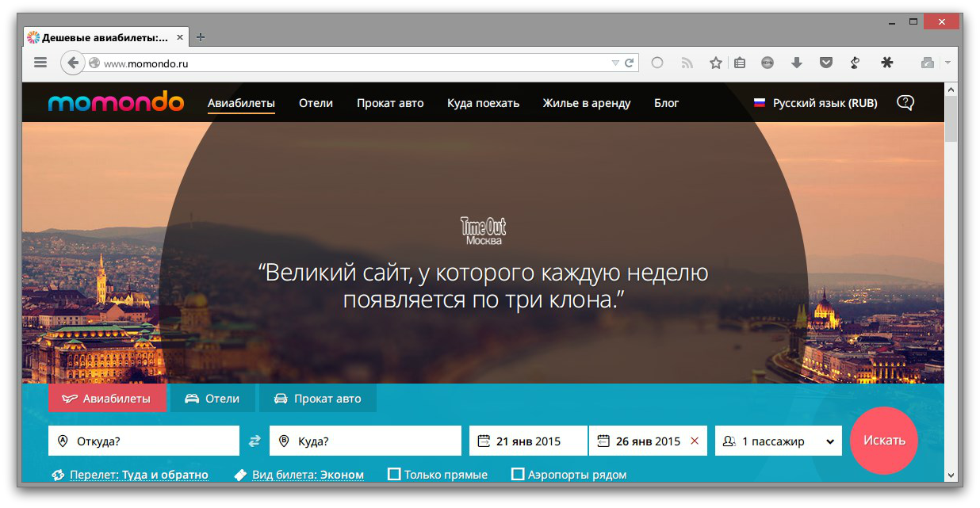Click the scrollbar down arrow

click(951, 475)
